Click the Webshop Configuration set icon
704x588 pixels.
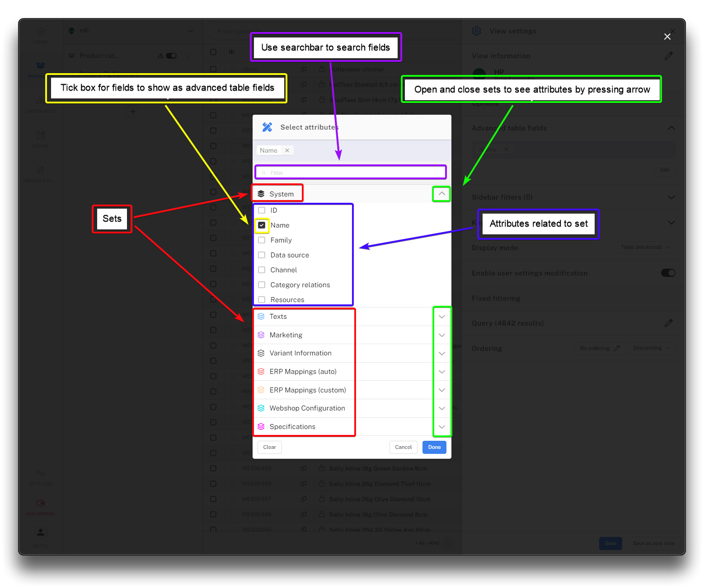pos(261,408)
